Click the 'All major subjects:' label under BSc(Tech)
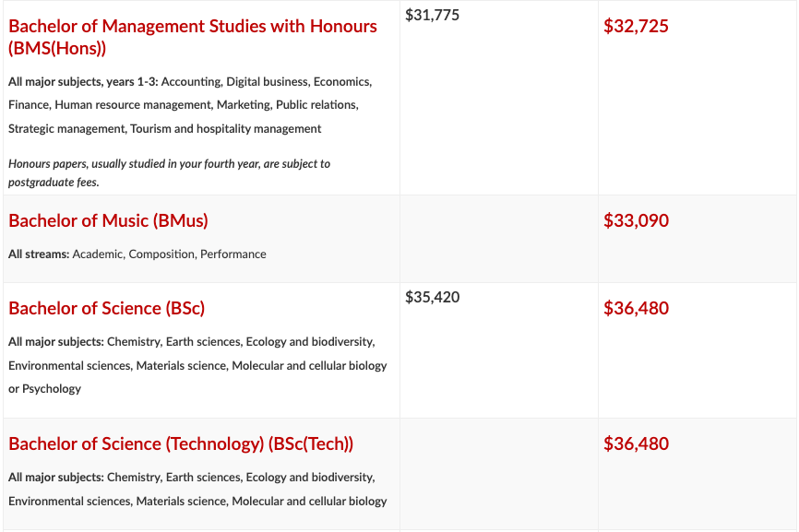Image resolution: width=799 pixels, height=532 pixels. point(56,478)
